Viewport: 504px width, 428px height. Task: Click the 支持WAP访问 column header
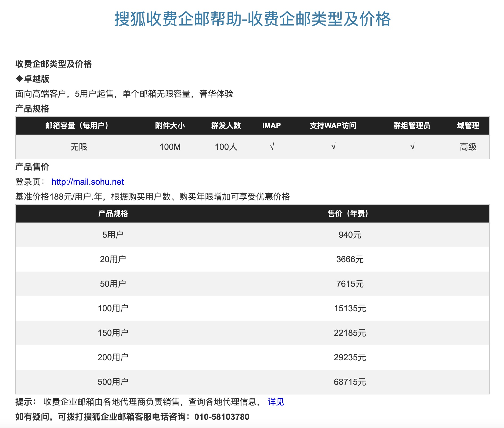(333, 126)
